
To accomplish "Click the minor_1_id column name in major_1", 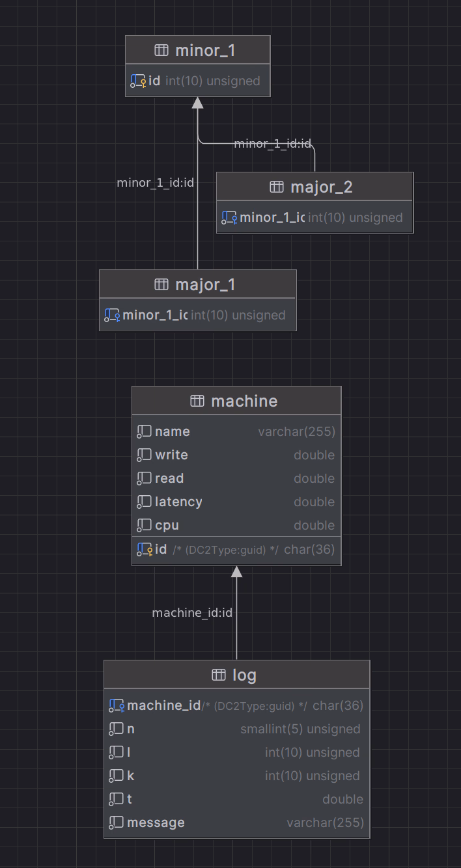I will (x=155, y=315).
